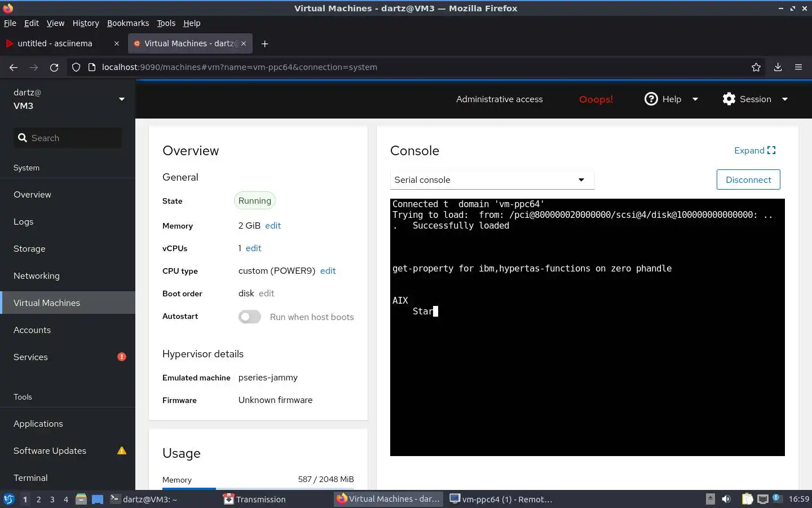Screen dimensions: 812x508
Task: Close the Virtual Machines tab
Action: click(x=244, y=43)
